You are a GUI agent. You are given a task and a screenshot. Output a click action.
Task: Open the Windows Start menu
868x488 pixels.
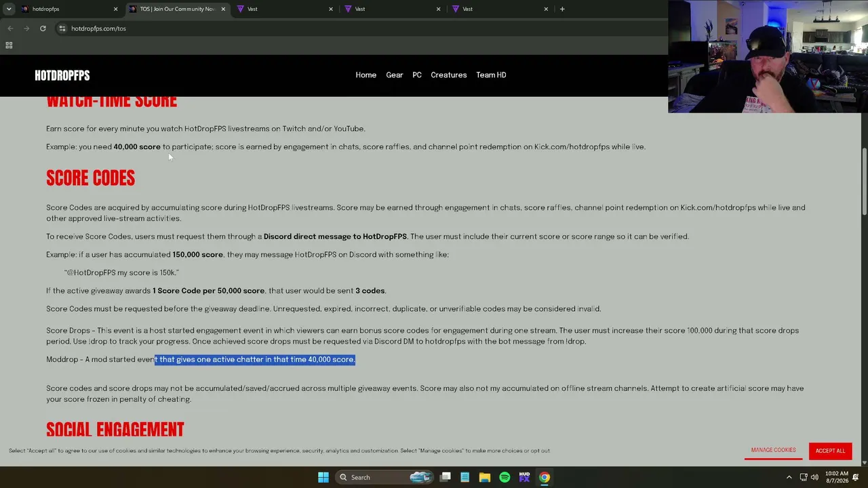(x=323, y=477)
